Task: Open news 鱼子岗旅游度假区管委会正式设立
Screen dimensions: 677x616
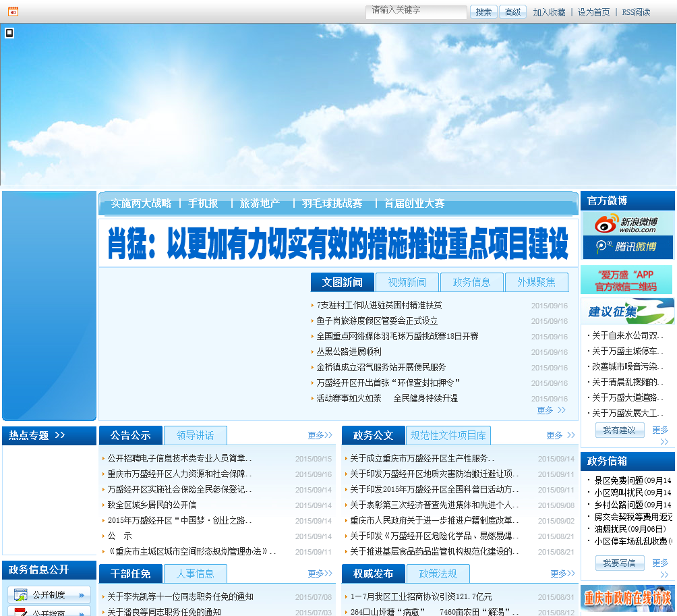Action: coord(377,320)
